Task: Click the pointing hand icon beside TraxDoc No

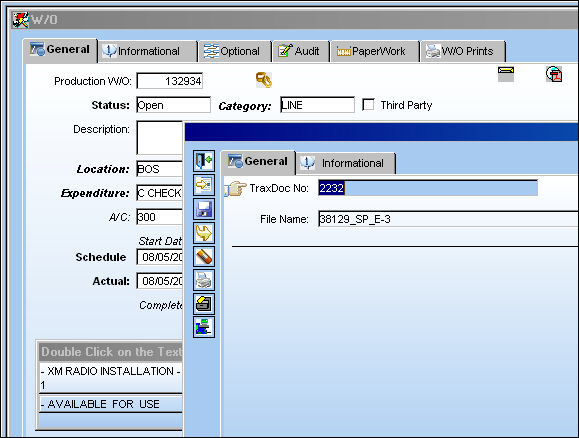Action: pyautogui.click(x=236, y=189)
